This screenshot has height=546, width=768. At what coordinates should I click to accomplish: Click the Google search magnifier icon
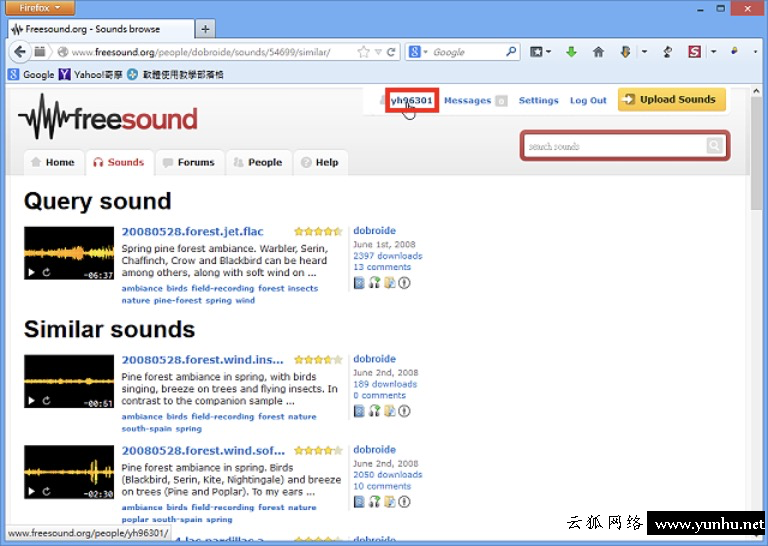(x=511, y=51)
